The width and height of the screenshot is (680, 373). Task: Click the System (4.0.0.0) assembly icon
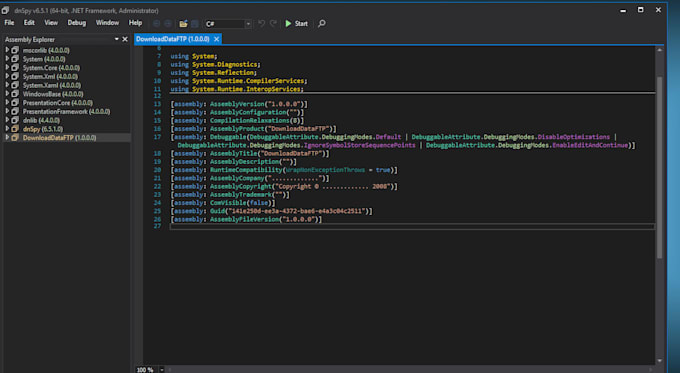click(x=15, y=59)
